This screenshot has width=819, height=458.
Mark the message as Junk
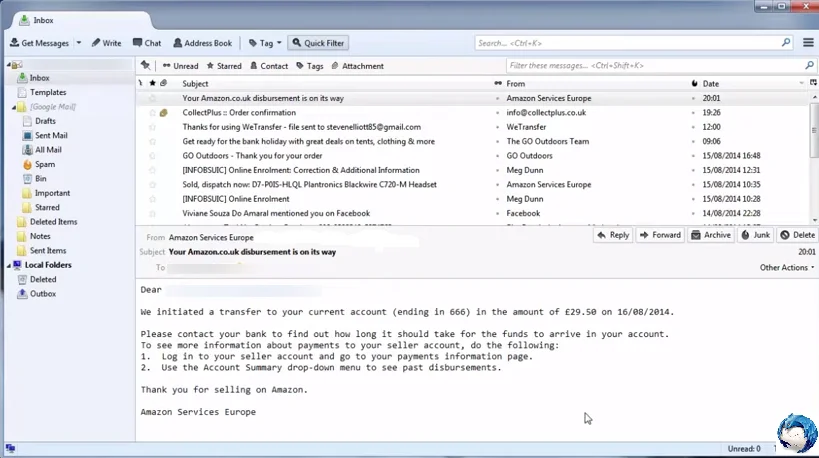pos(754,235)
